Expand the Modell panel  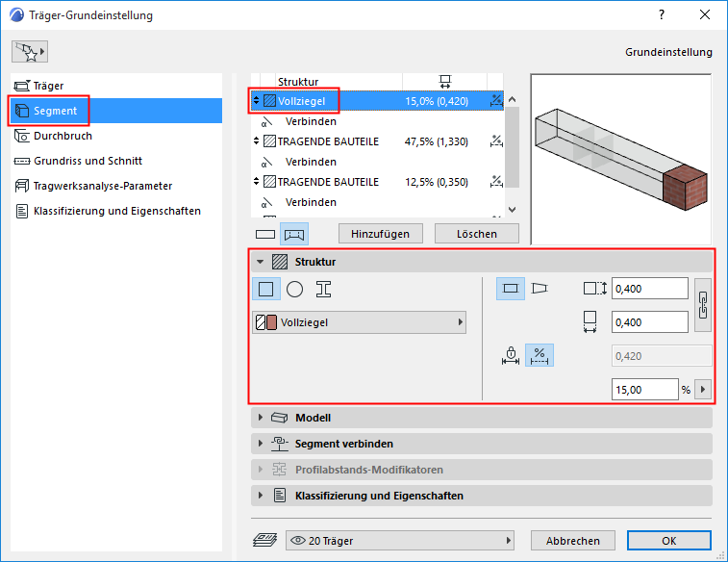coord(482,418)
